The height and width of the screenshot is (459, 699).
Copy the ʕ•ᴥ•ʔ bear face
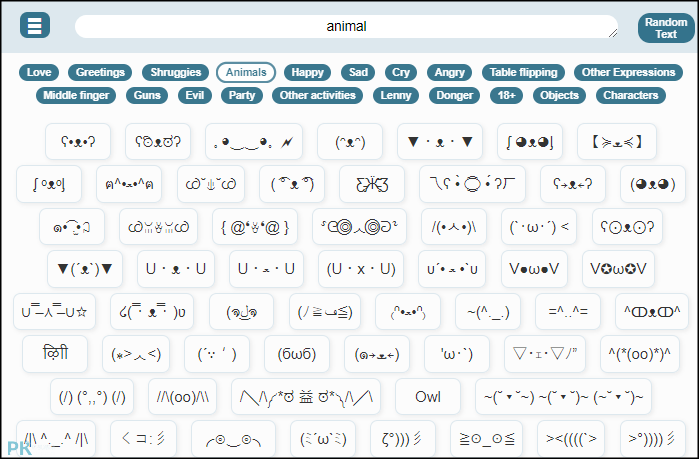(x=78, y=142)
